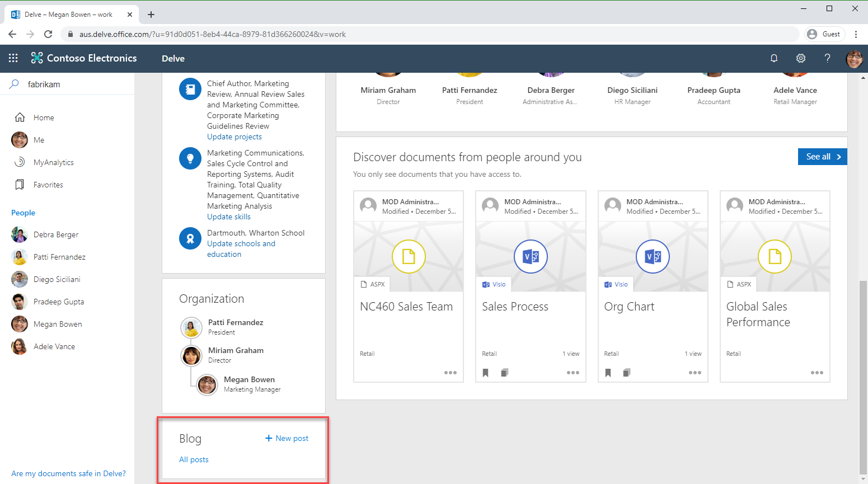Add Org Chart to a board

626,373
